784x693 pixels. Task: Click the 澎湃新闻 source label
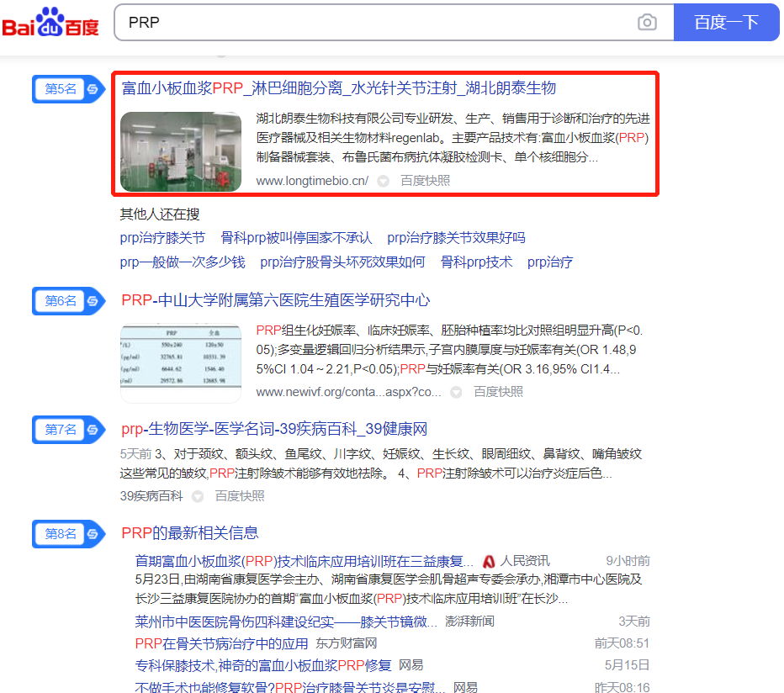tap(470, 622)
